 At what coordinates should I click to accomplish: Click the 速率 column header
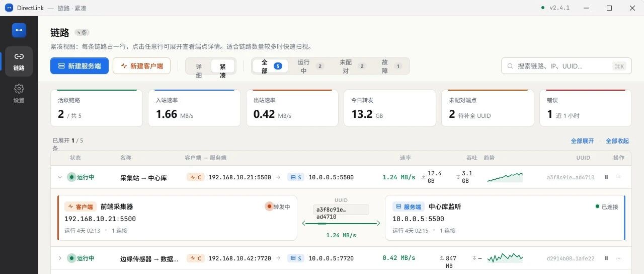click(406, 158)
